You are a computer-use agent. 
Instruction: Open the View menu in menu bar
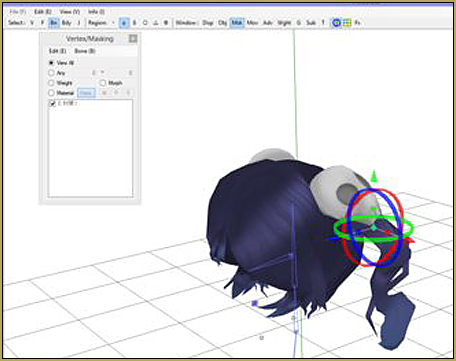pos(69,12)
